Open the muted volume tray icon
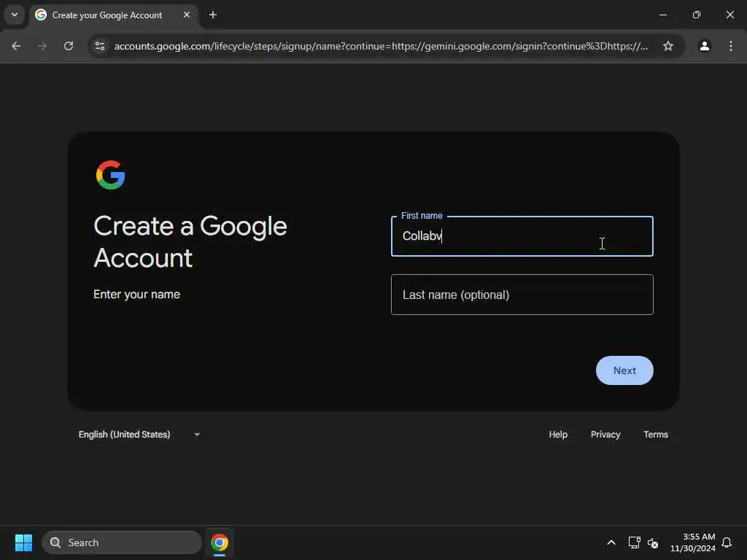Image resolution: width=747 pixels, height=560 pixels. [x=653, y=542]
